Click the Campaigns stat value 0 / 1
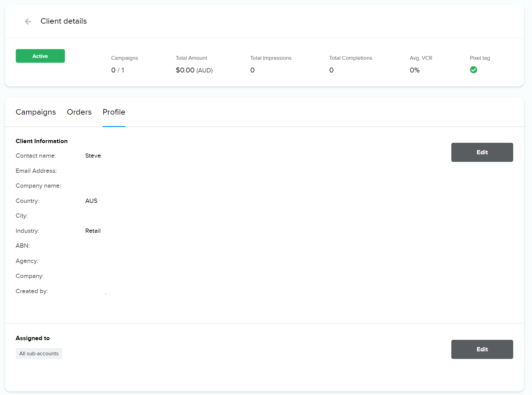Image resolution: width=532 pixels, height=395 pixels. click(118, 70)
